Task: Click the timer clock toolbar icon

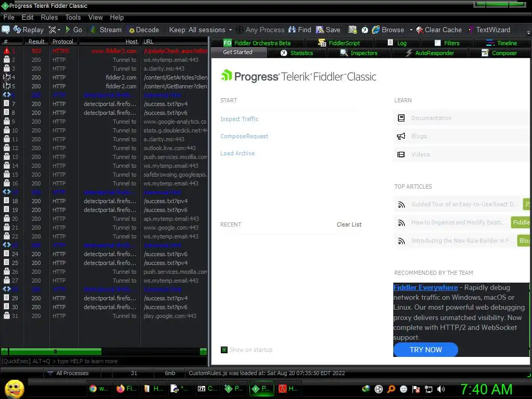Action: pos(365,30)
